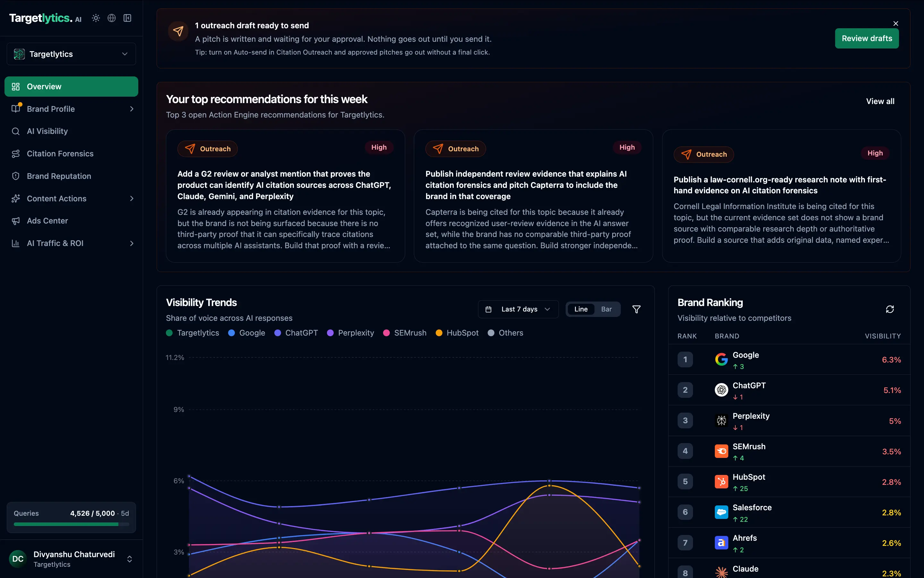Screen dimensions: 924x578
Task: Open the Last 7 days date dropdown
Action: coord(518,309)
